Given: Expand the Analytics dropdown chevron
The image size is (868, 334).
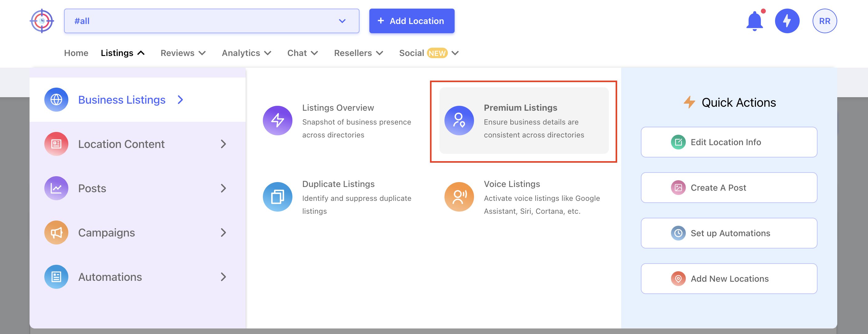Looking at the screenshot, I should pos(267,53).
